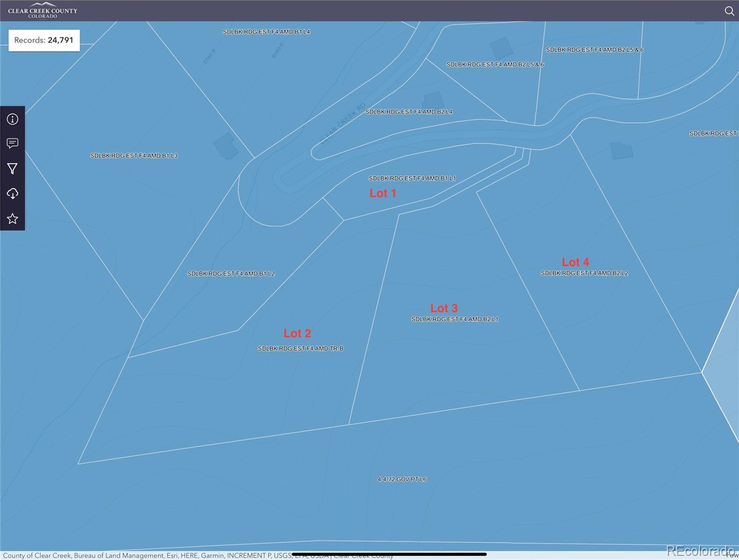This screenshot has width=739, height=560.
Task: Open the information panel icon
Action: [13, 119]
